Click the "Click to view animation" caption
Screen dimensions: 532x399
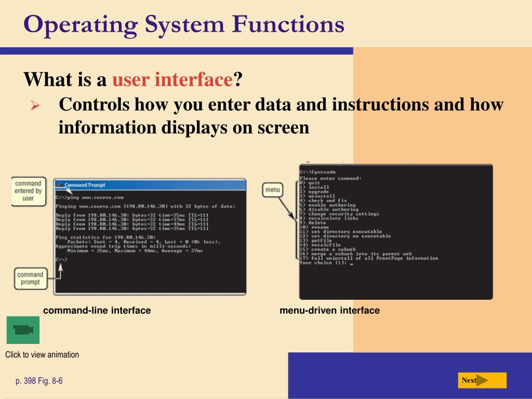[42, 354]
